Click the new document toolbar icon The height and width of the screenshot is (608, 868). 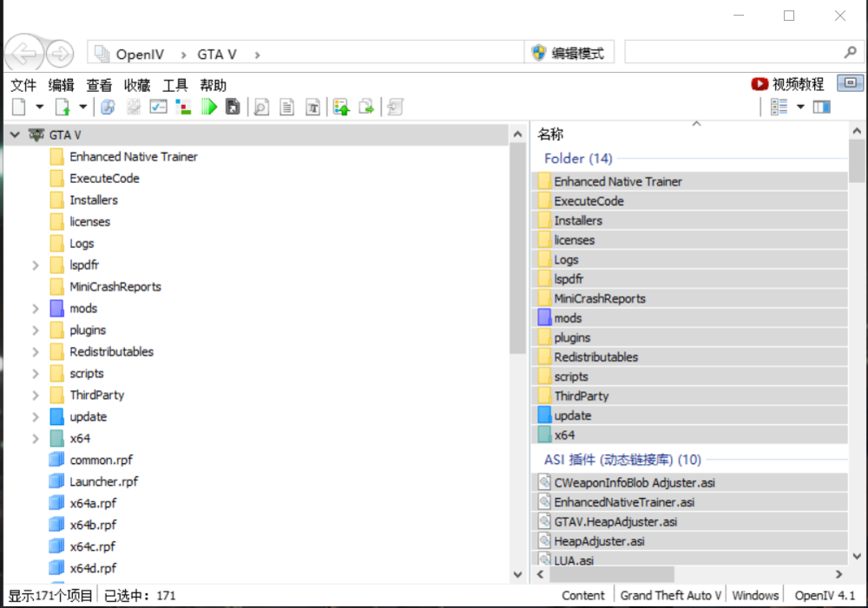tap(19, 107)
